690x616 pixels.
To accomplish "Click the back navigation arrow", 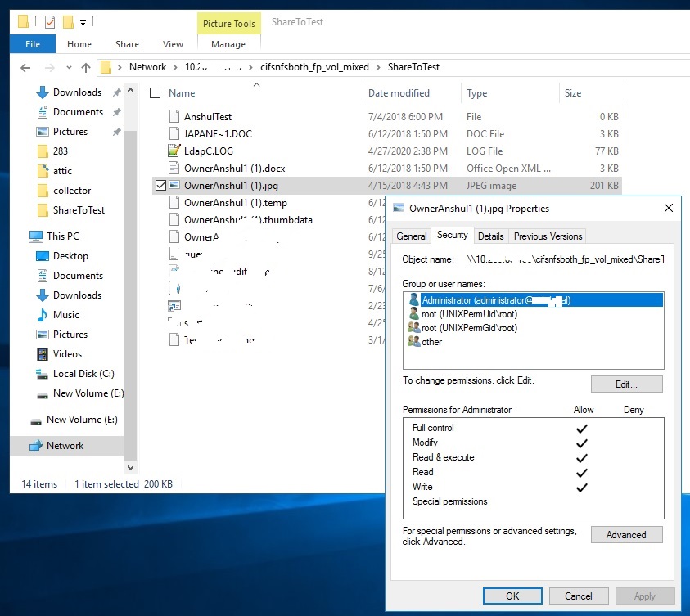I will click(25, 68).
